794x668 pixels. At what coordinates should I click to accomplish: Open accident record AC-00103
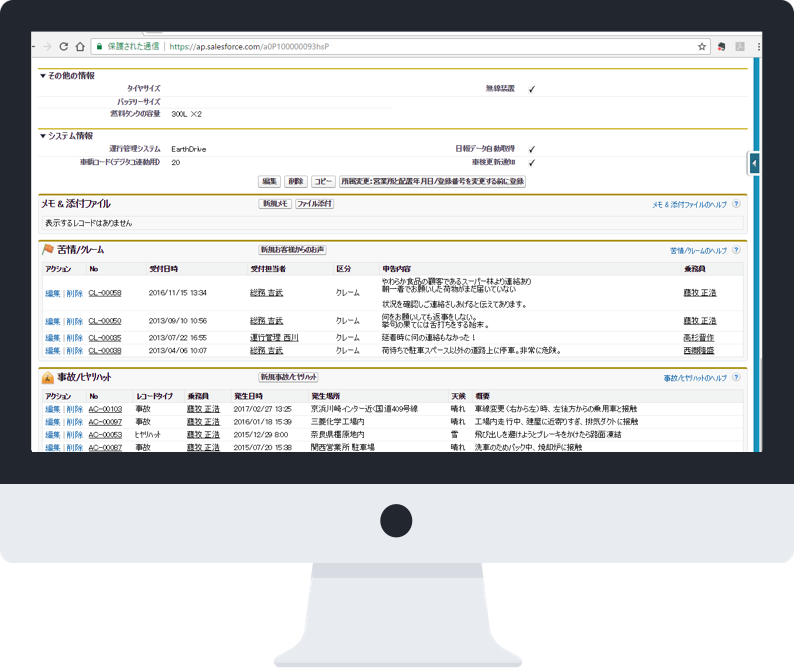(x=105, y=409)
